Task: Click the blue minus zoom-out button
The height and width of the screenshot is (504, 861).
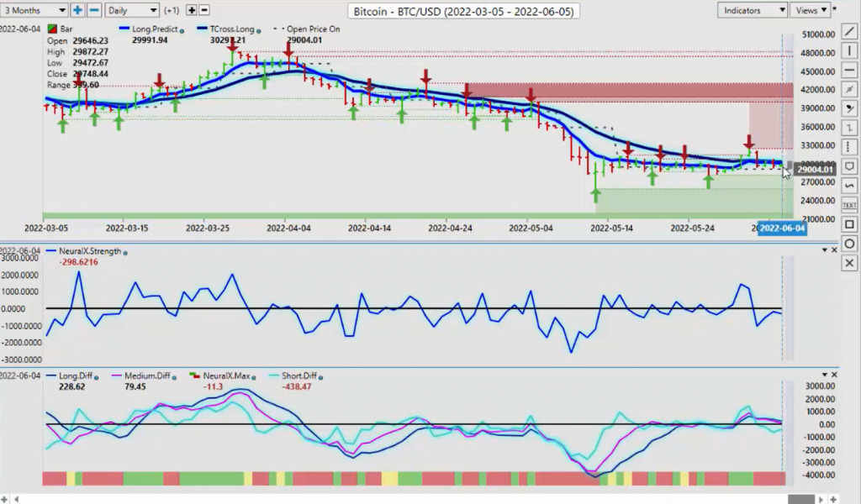Action: [x=94, y=10]
